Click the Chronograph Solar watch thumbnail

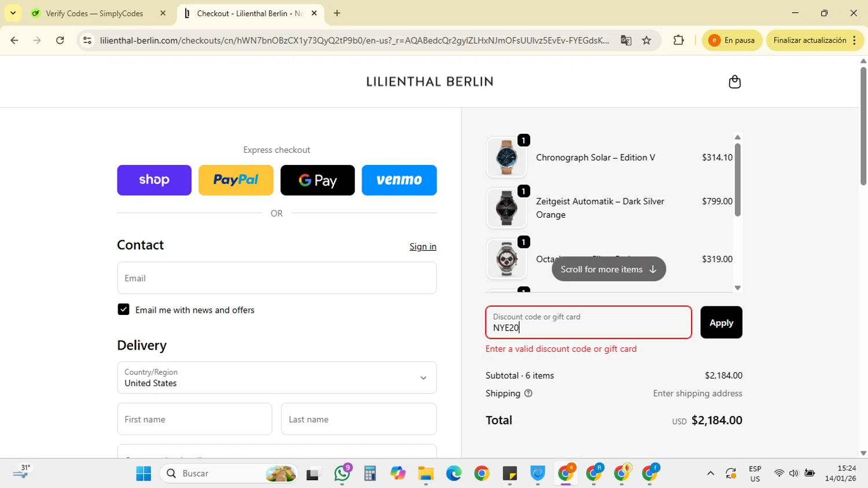point(506,157)
